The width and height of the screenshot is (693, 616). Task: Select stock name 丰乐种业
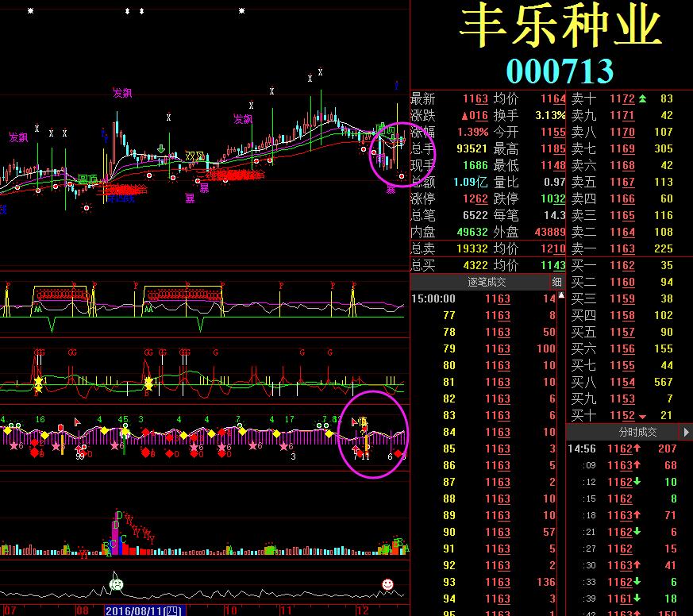click(560, 25)
